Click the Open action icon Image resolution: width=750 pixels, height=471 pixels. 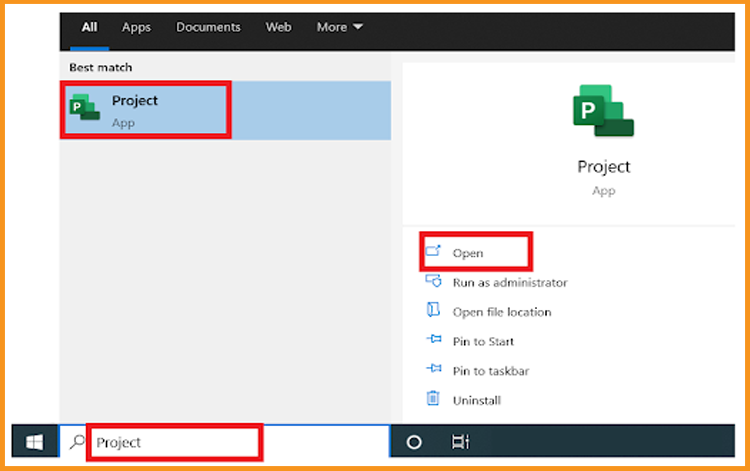point(433,251)
